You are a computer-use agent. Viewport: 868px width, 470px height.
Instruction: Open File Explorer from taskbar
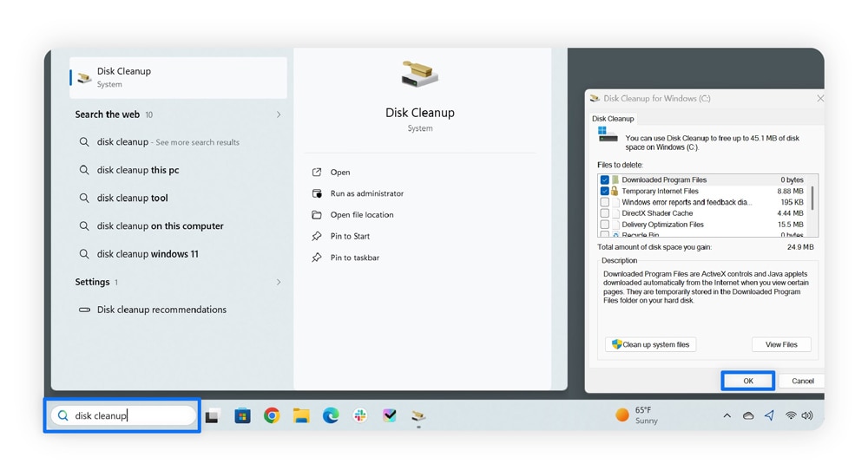tap(301, 416)
